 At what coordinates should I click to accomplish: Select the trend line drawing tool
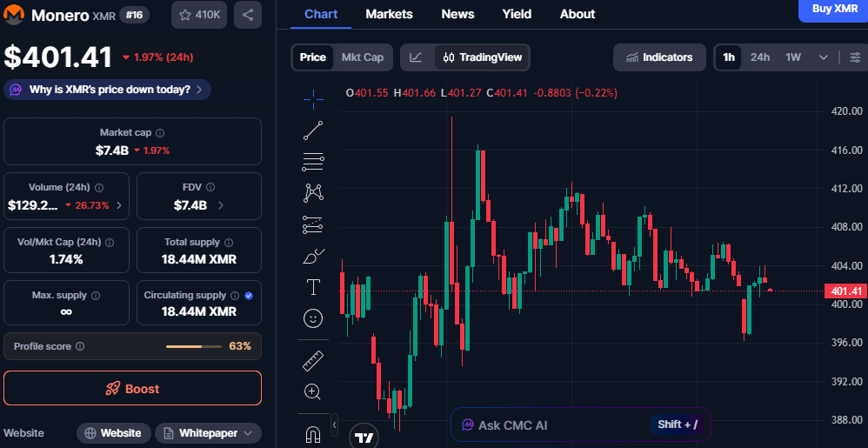[313, 130]
